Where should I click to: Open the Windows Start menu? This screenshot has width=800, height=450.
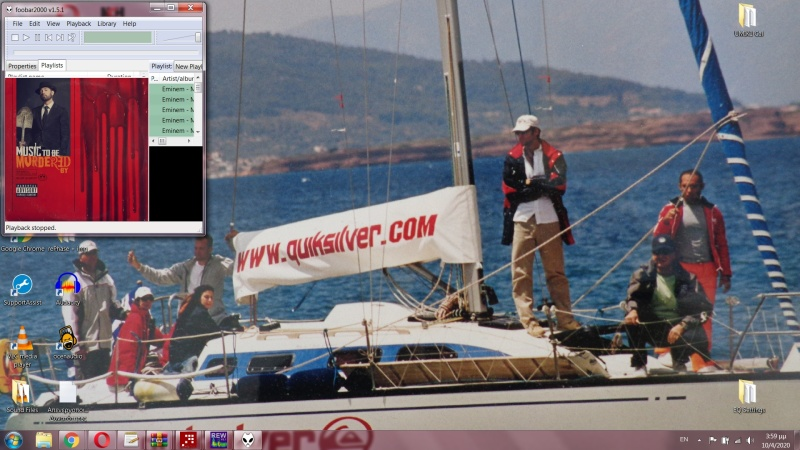(x=13, y=440)
